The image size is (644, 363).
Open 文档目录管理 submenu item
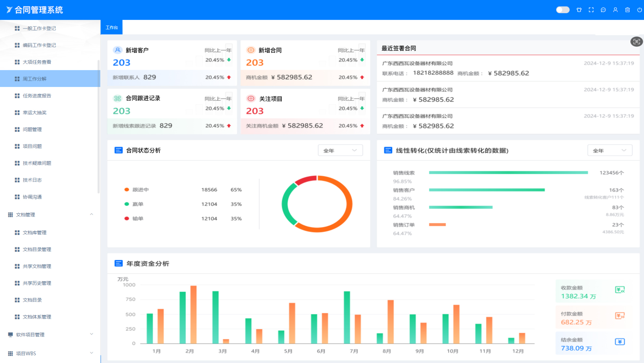coord(50,250)
